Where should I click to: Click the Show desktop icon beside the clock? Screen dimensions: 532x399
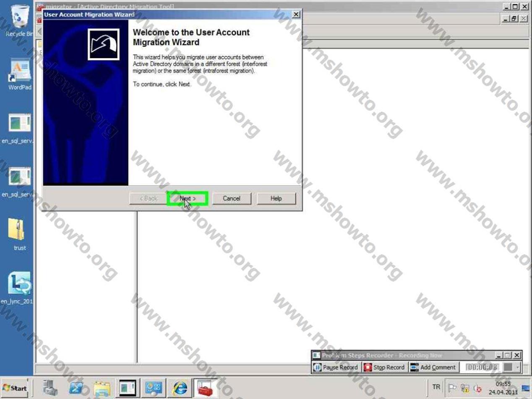pos(526,388)
